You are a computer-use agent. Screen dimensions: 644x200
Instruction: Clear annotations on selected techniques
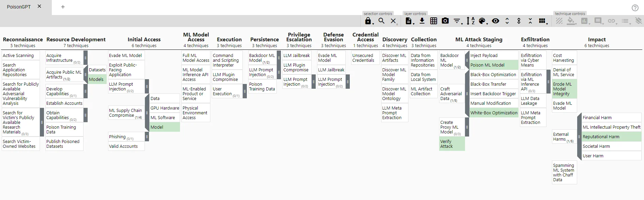click(x=639, y=21)
